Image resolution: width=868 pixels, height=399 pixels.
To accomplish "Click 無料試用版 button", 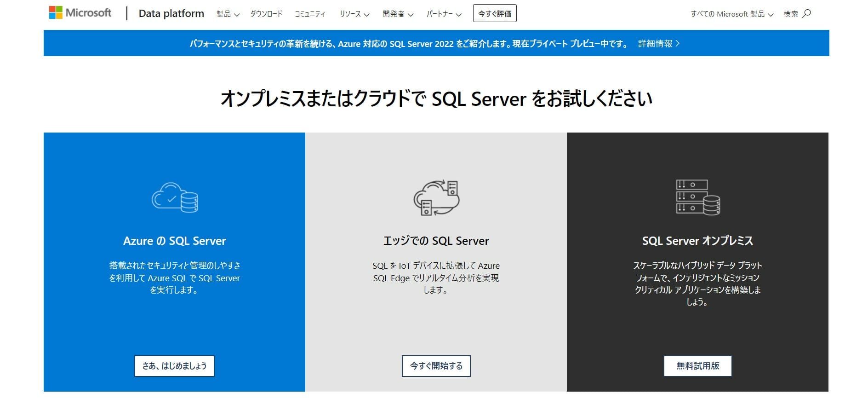I will (x=698, y=366).
